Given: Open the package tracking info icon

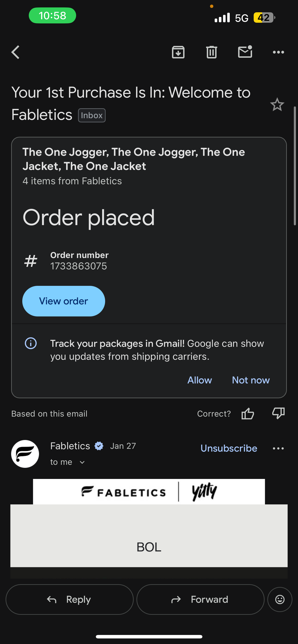Looking at the screenshot, I should point(31,343).
